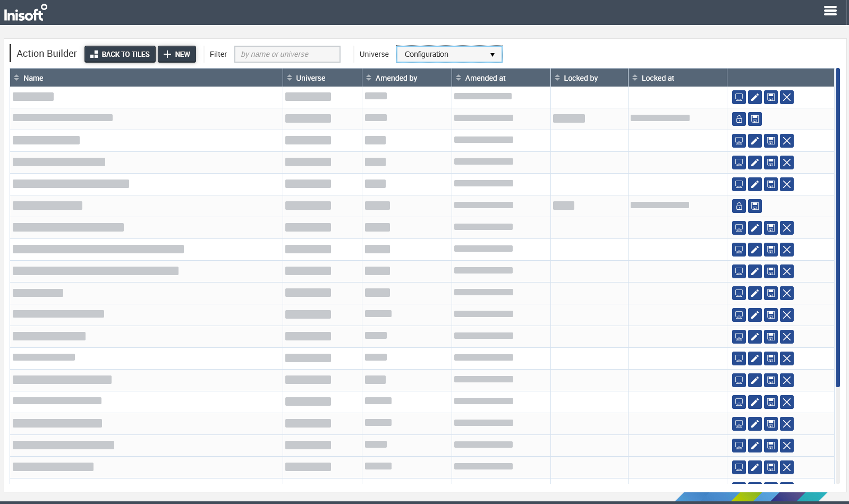Create a new action with New button
The height and width of the screenshot is (504, 849).
[x=177, y=54]
